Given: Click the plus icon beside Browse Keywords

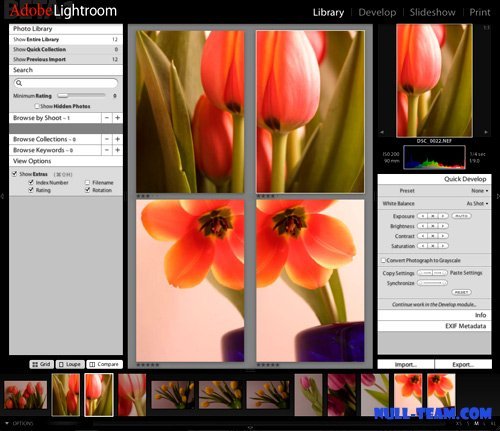Looking at the screenshot, I should click(117, 150).
